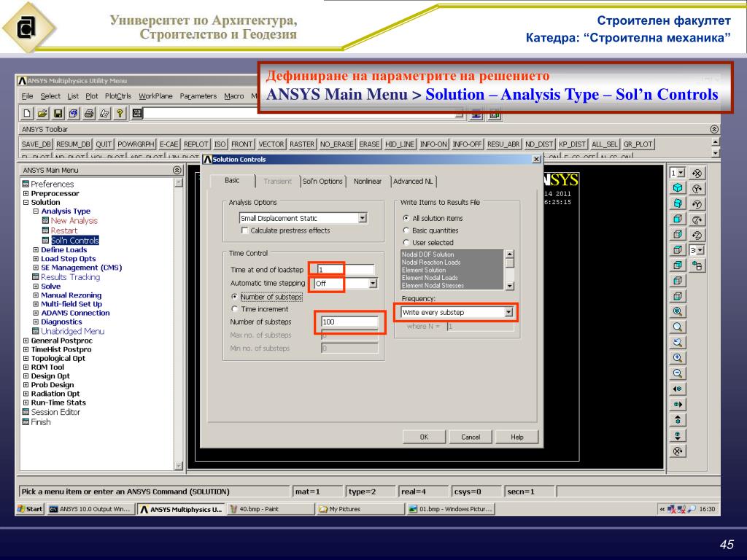Click the RESUM_DB toolbar button
This screenshot has width=747, height=560.
pos(73,144)
